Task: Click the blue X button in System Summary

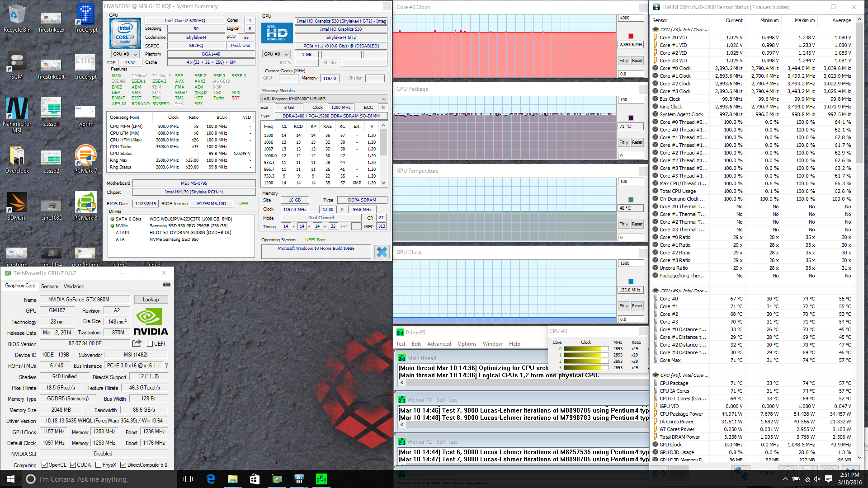Action: click(x=382, y=252)
